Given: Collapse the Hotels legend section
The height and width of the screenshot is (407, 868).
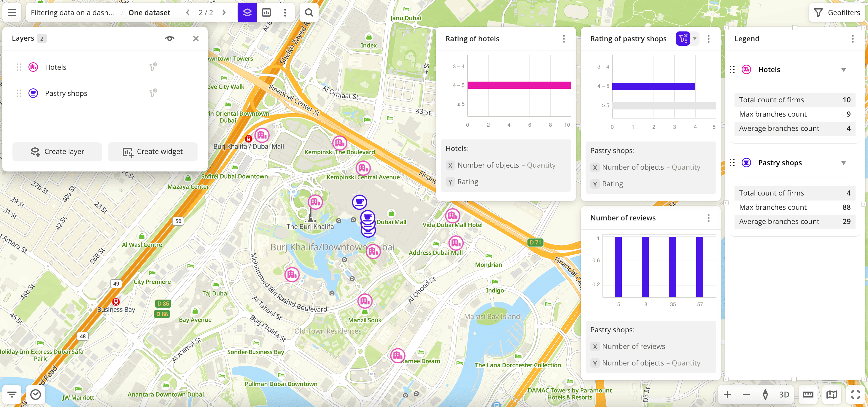Looking at the screenshot, I should click(844, 70).
